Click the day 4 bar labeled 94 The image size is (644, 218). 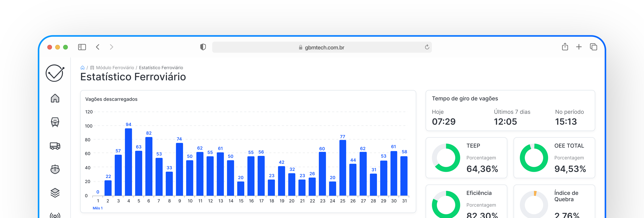(x=129, y=162)
